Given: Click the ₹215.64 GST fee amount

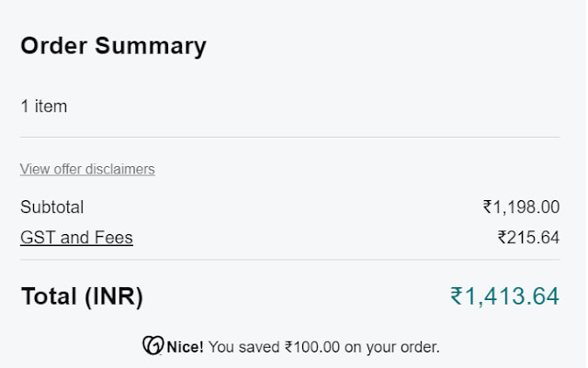Looking at the screenshot, I should point(528,238).
